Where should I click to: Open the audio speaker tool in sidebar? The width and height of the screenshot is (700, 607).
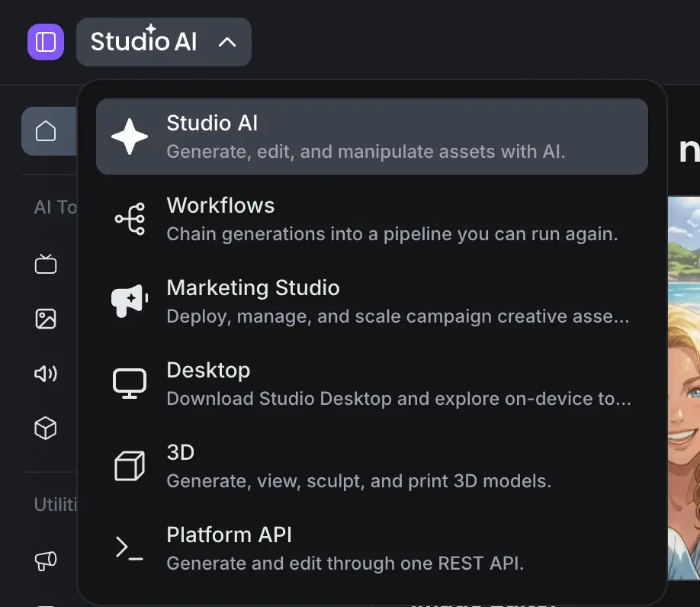[46, 374]
